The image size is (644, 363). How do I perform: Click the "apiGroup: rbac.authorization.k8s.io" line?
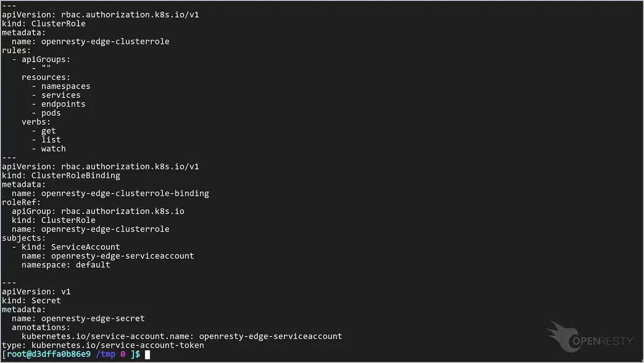pos(98,211)
